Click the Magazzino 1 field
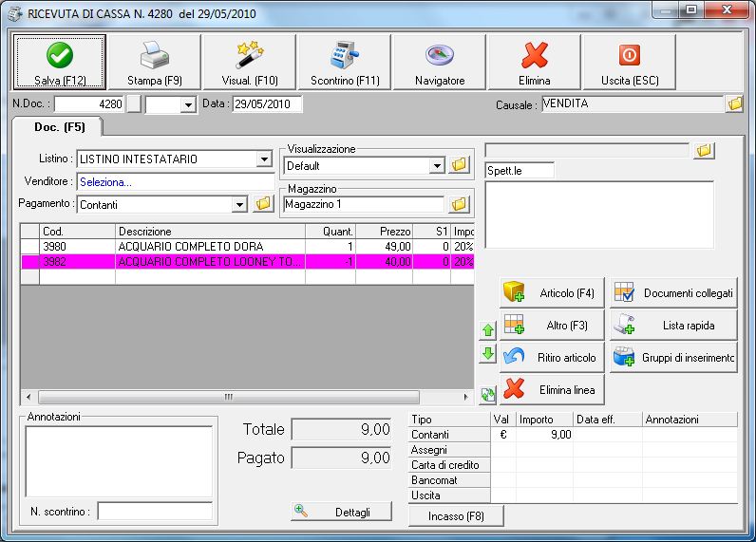 (x=364, y=204)
